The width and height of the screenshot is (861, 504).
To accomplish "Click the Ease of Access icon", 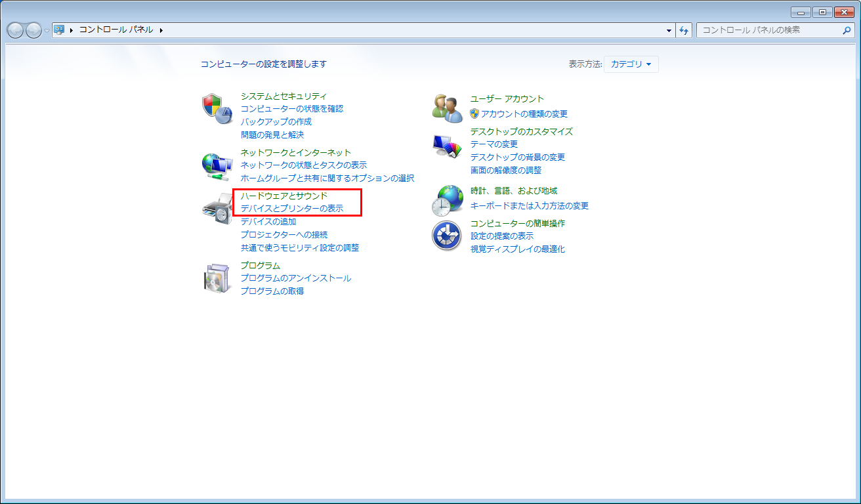I will [x=448, y=236].
